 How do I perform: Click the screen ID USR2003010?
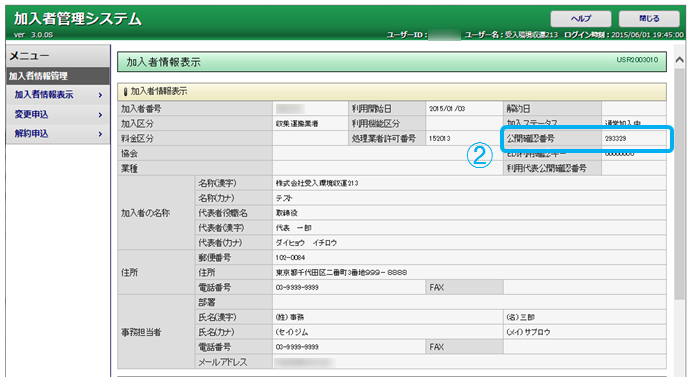click(x=637, y=60)
